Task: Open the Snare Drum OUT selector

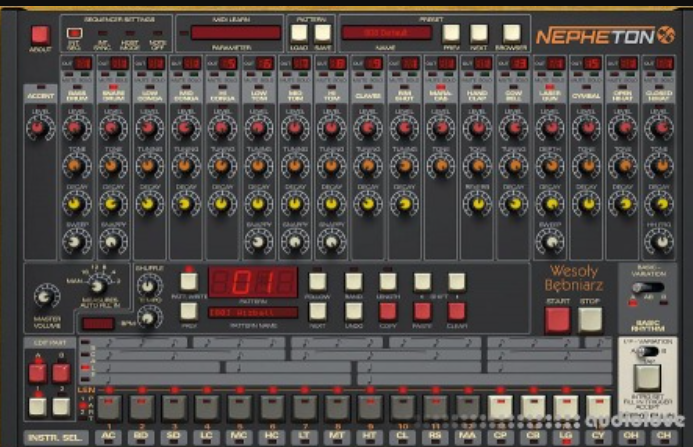Action: [x=119, y=64]
